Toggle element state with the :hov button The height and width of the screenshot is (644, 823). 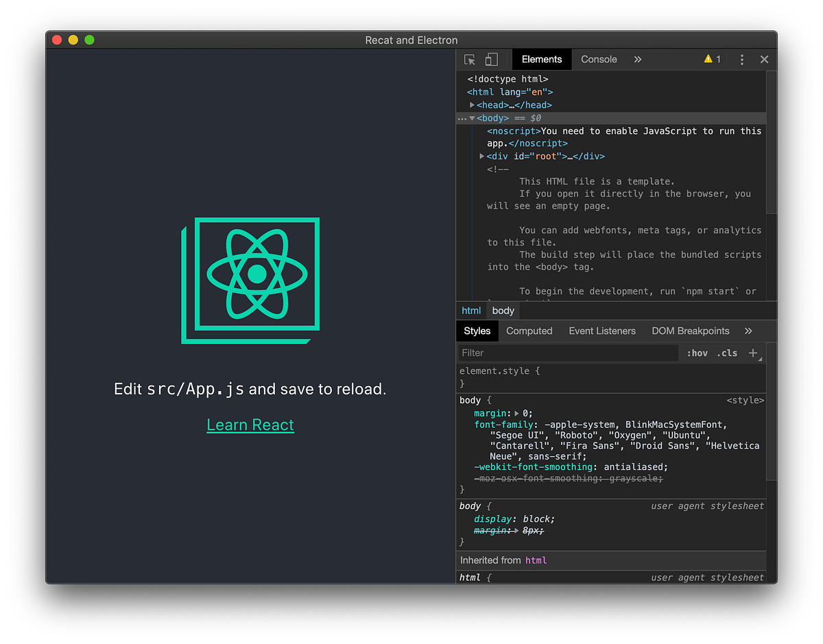point(697,353)
